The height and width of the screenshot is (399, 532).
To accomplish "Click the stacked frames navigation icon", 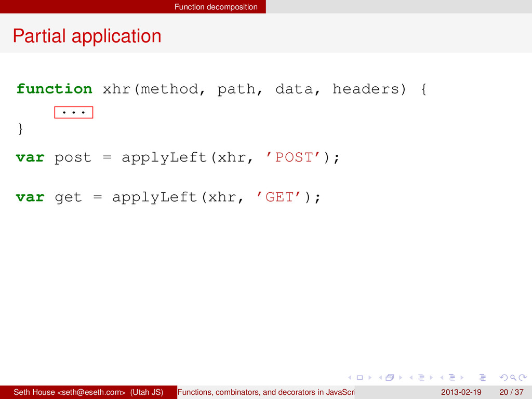I will pyautogui.click(x=390, y=378).
